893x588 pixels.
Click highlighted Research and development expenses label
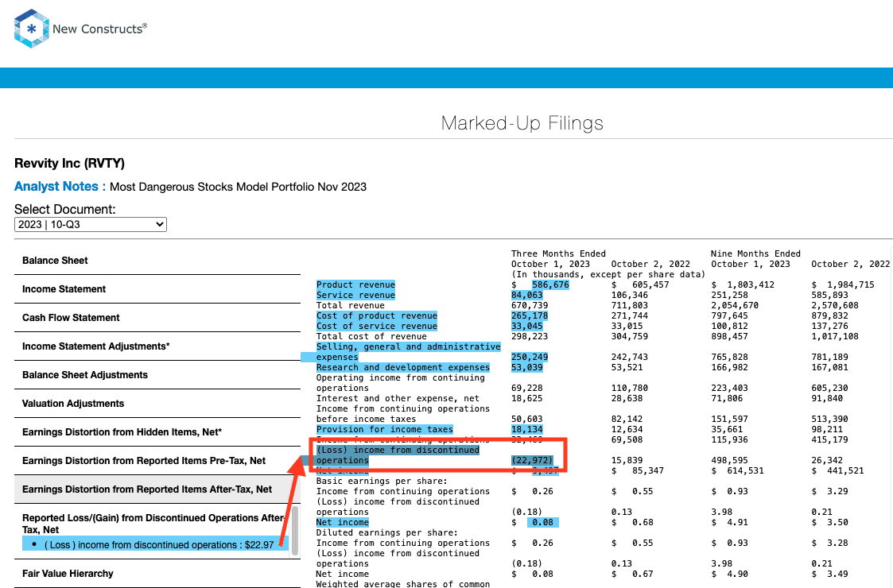pos(403,368)
